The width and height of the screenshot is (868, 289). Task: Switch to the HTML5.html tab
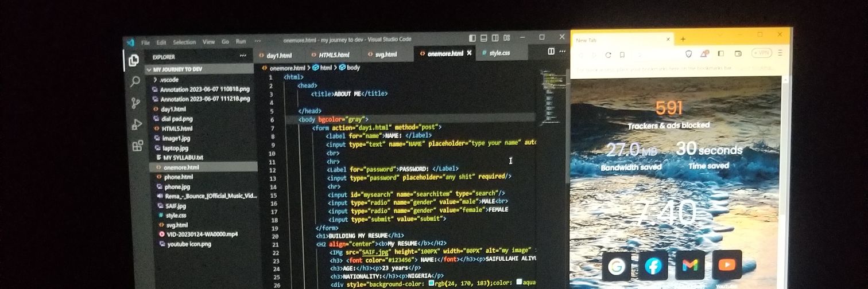click(x=330, y=54)
